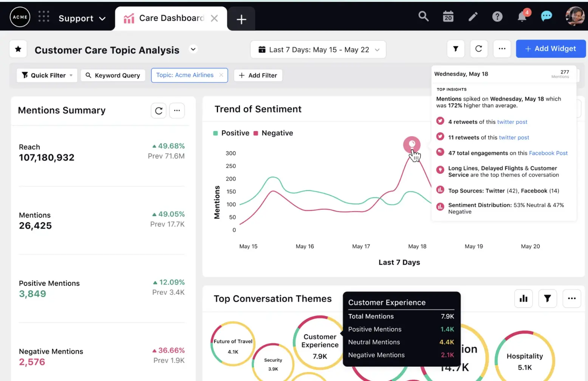The width and height of the screenshot is (588, 381).
Task: Open the help question mark icon
Action: pos(497,16)
